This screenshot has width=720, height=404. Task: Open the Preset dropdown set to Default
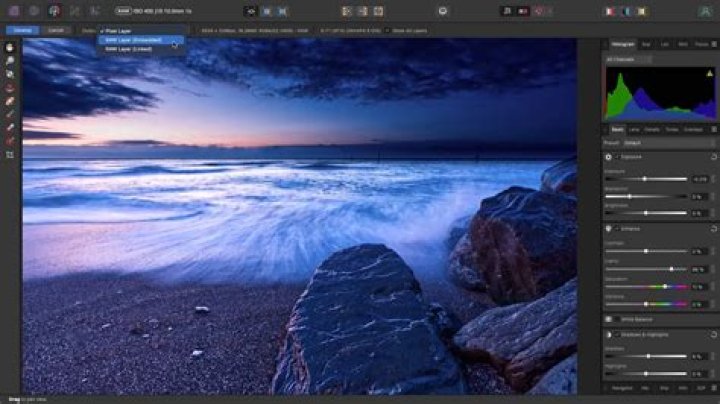pyautogui.click(x=669, y=143)
